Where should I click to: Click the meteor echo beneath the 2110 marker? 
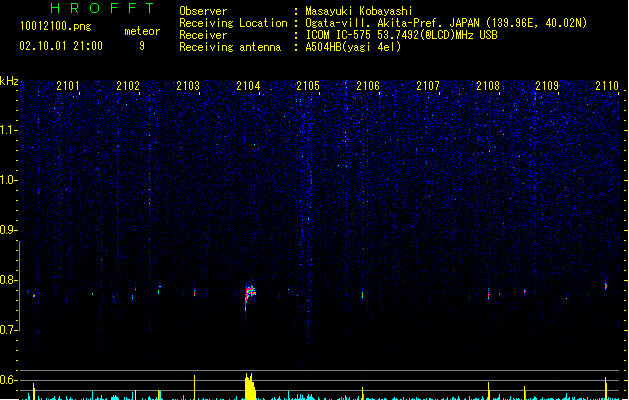coord(606,285)
